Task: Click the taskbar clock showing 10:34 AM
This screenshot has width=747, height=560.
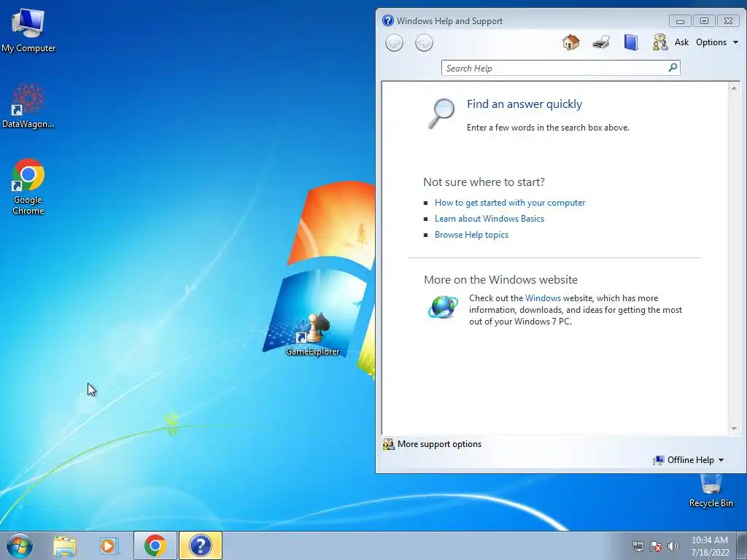Action: pyautogui.click(x=710, y=546)
